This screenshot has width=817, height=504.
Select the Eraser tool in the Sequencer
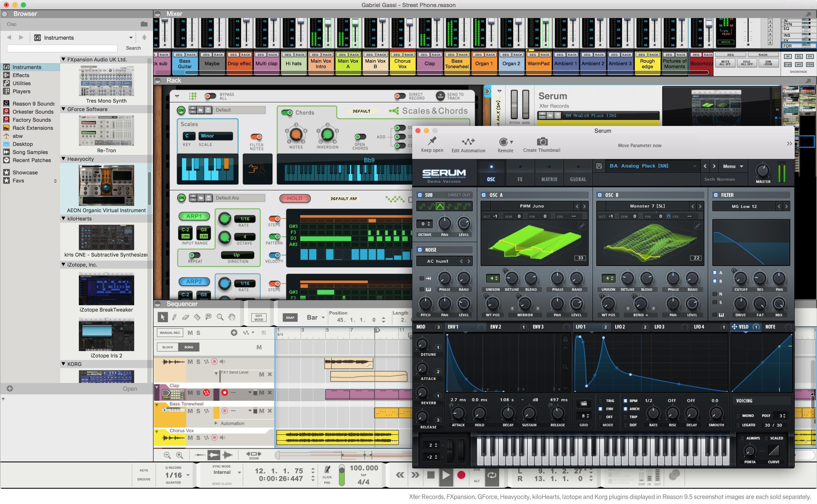[x=186, y=317]
